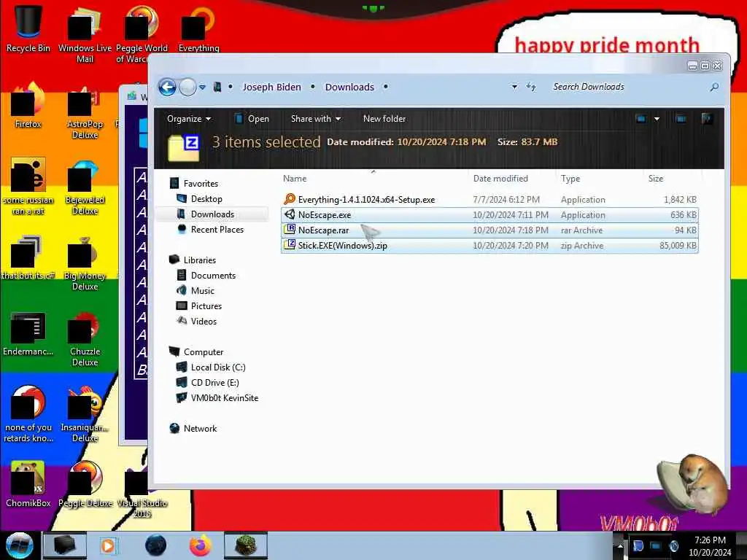Click the media player taskbar icon
Image resolution: width=747 pixels, height=560 pixels.
pos(108,545)
